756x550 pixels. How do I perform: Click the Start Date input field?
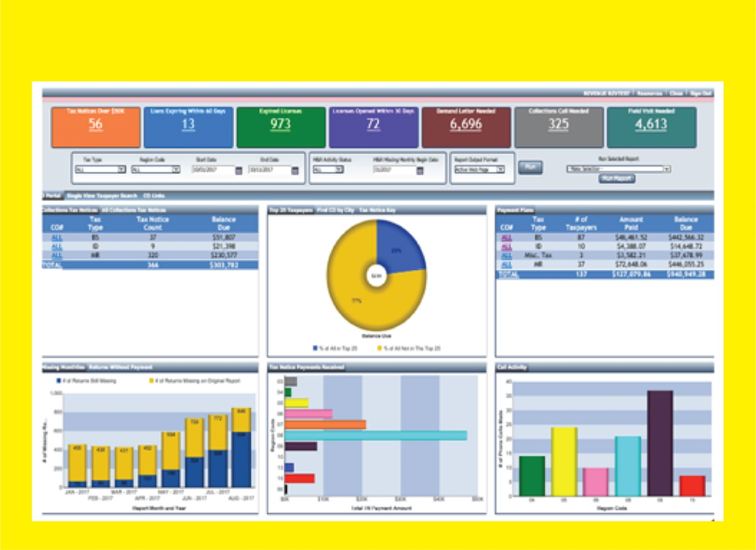click(212, 171)
